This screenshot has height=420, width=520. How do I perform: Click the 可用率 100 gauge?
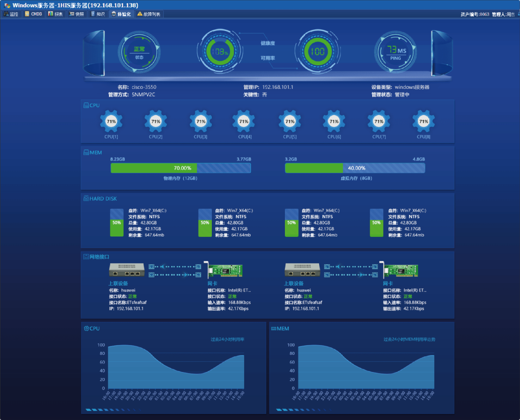point(317,52)
